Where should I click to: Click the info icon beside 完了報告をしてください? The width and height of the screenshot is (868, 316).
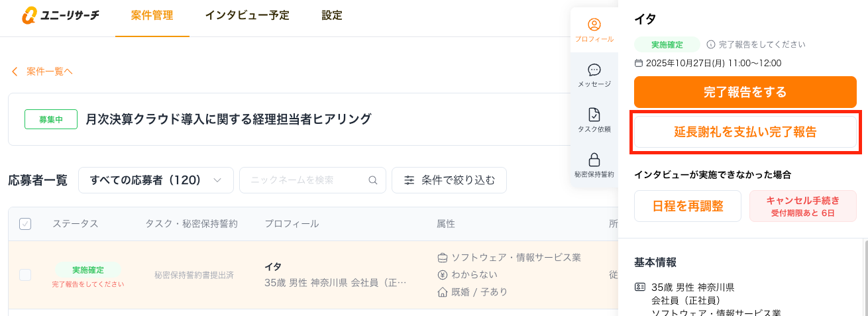711,44
